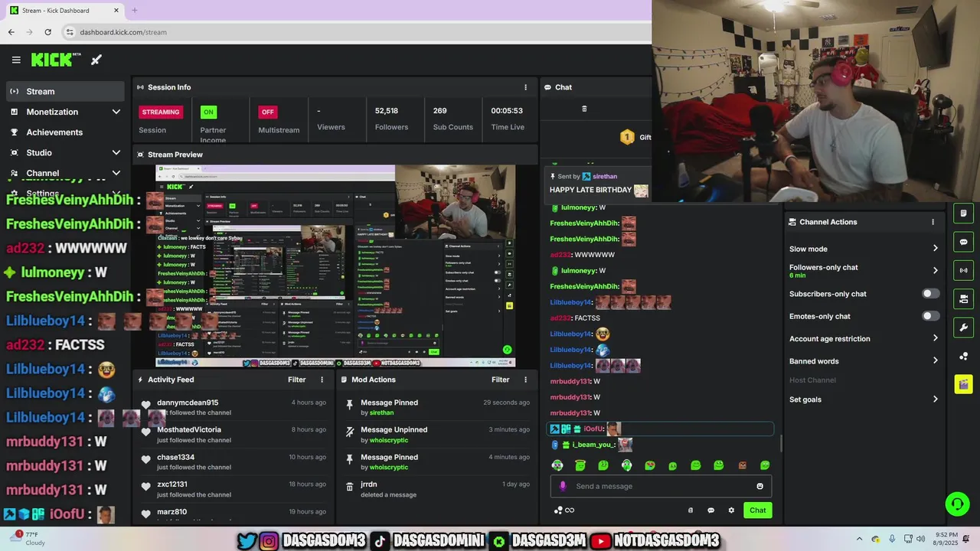Open Channel Actions three-dot options
The height and width of the screenshot is (551, 980).
point(933,222)
